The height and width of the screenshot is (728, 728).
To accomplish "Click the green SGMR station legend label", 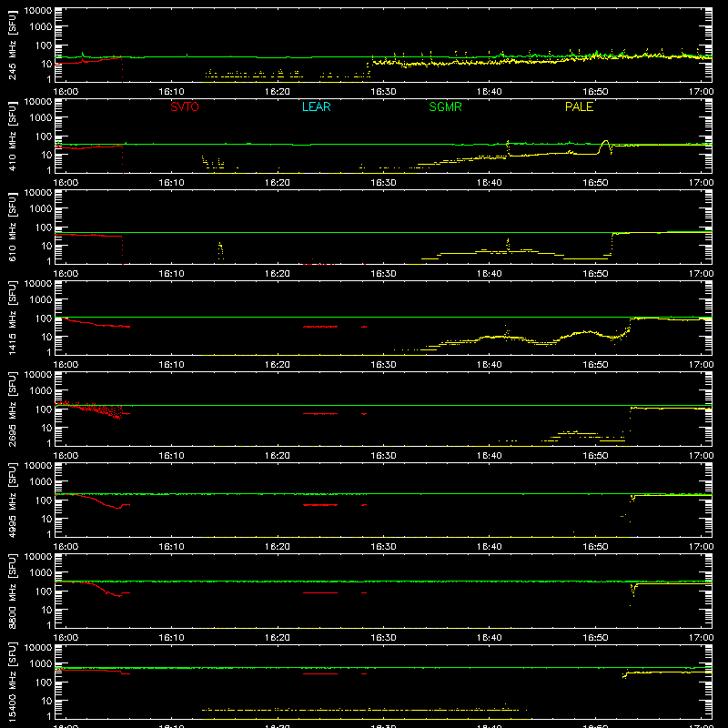I will [445, 106].
